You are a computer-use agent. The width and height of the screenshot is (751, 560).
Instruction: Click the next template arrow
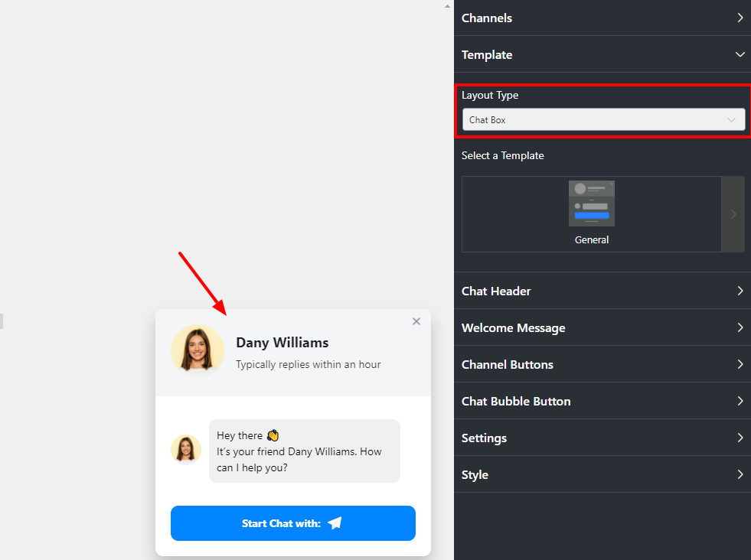pyautogui.click(x=733, y=214)
